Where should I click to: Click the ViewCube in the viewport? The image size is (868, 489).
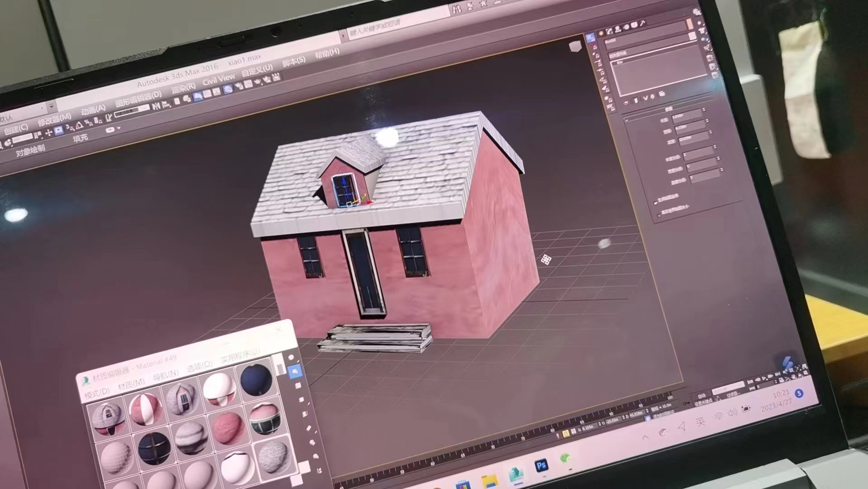(x=575, y=46)
